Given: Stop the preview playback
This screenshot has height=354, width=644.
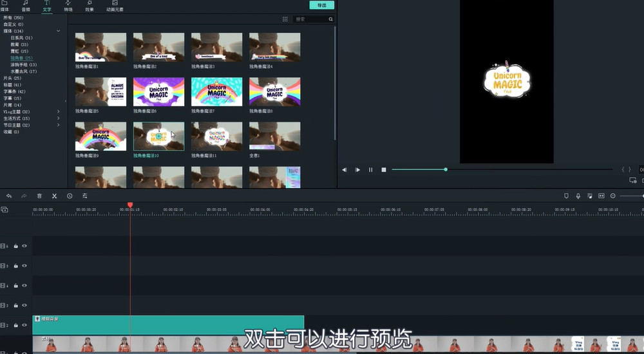Looking at the screenshot, I should click(384, 170).
